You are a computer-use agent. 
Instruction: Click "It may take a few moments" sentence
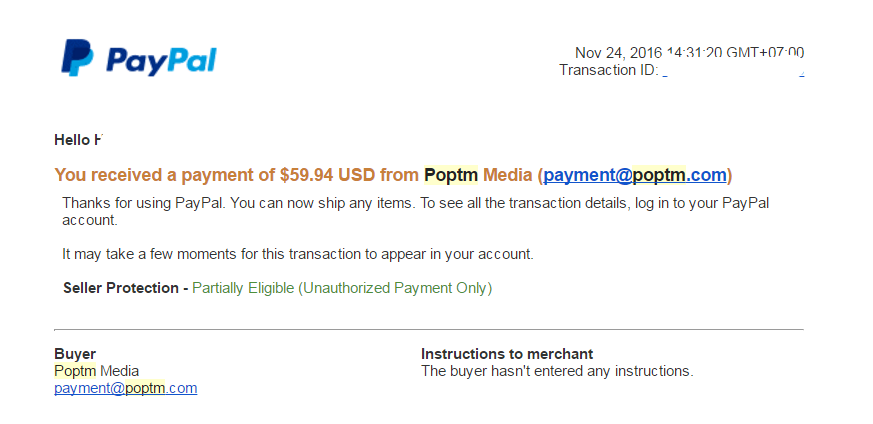[x=297, y=254]
